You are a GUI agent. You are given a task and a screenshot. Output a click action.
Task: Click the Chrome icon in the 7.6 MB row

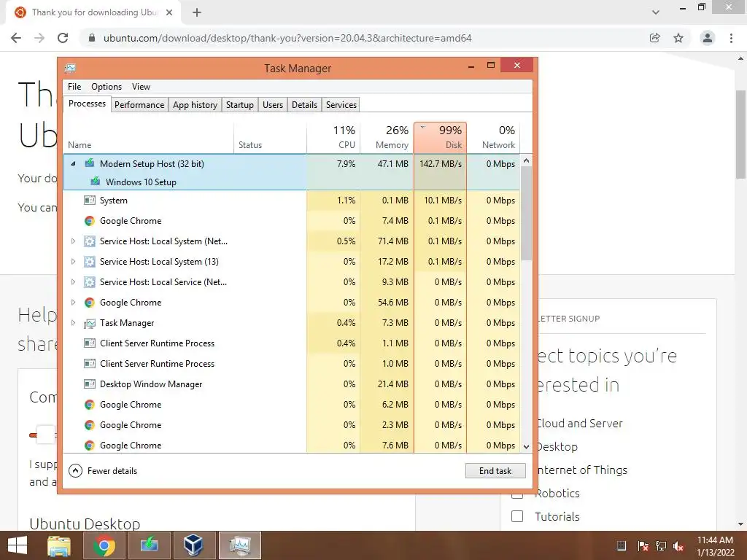click(89, 446)
